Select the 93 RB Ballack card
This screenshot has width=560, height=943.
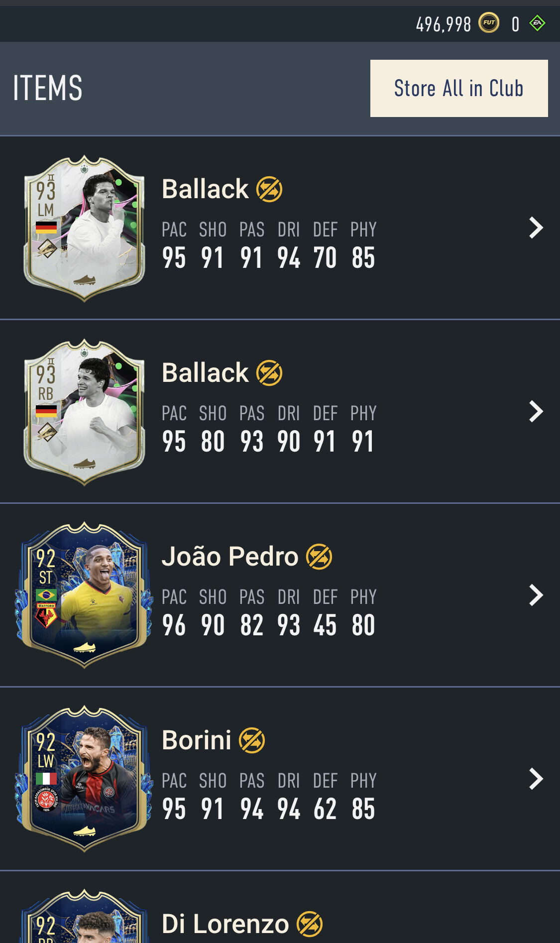(x=84, y=412)
